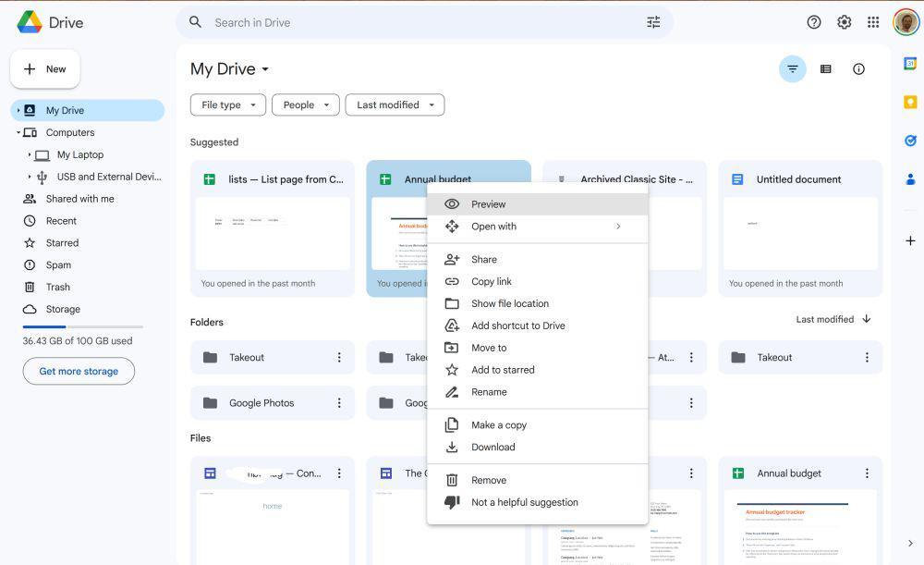924x565 pixels.
Task: Choose Add to starred
Action: click(538, 370)
